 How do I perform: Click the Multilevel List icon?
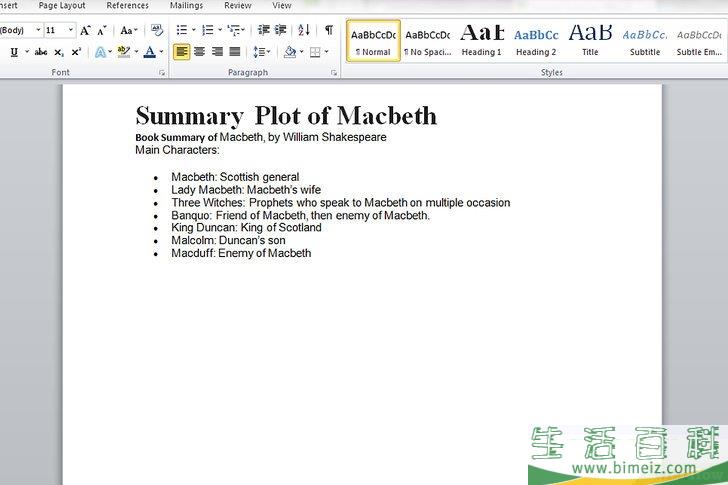coord(234,31)
